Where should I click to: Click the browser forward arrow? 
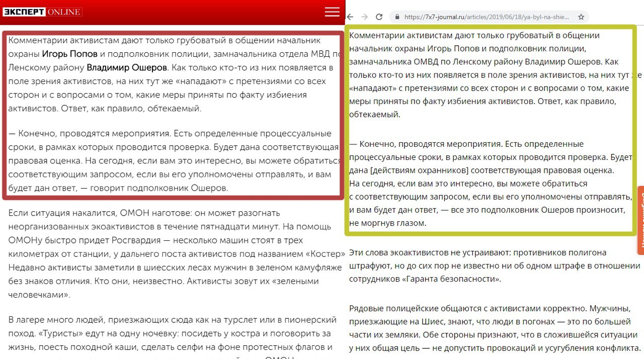coord(365,17)
